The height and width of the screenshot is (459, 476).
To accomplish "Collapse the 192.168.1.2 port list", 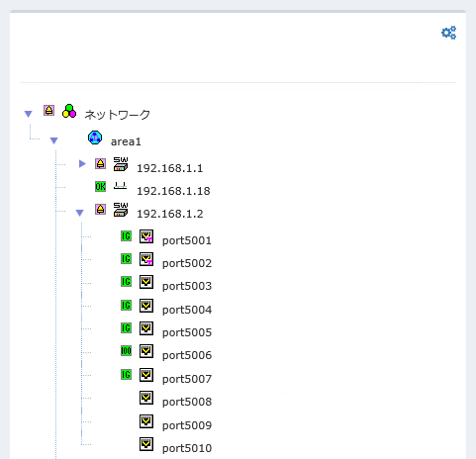I will coord(79,213).
